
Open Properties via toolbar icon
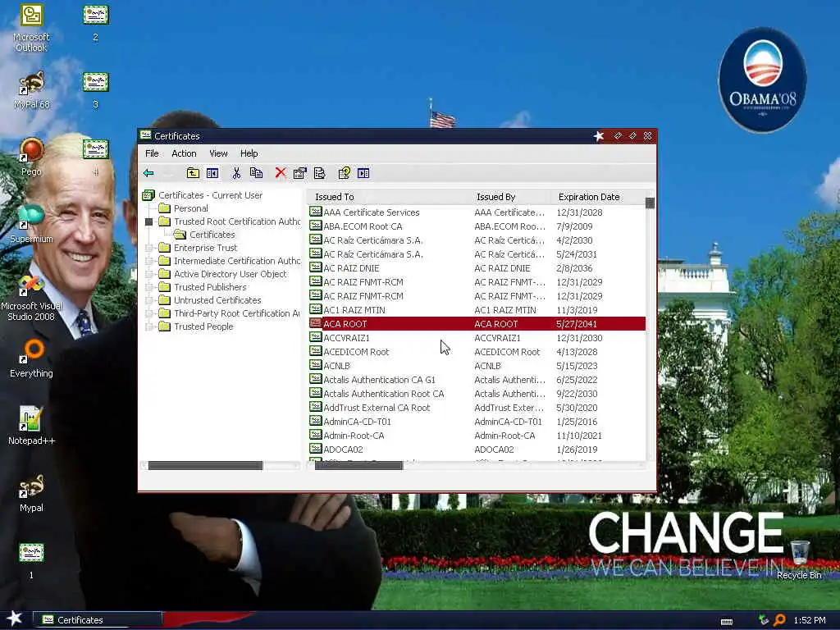[x=300, y=173]
